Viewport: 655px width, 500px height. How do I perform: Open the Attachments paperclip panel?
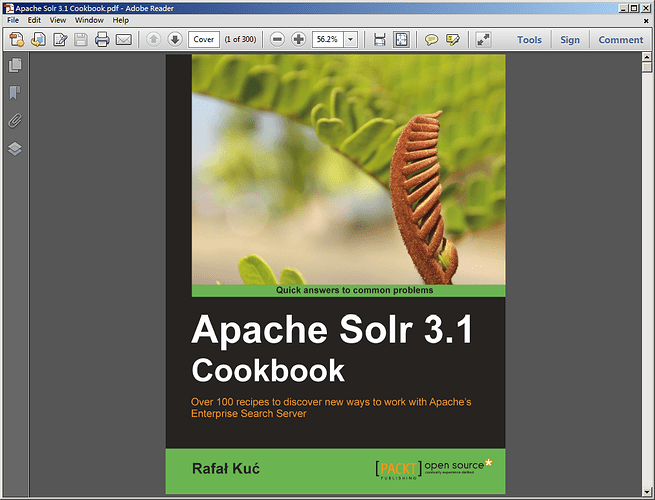click(15, 121)
